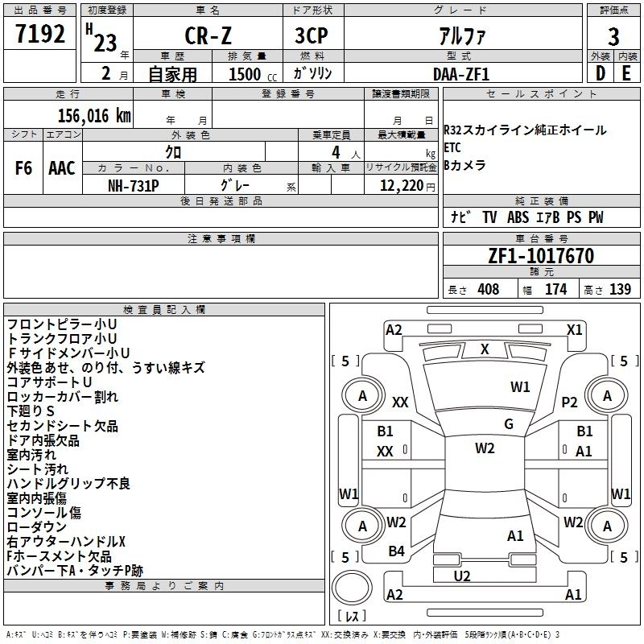The image size is (644, 644).
Task: Click the B4 damage mark
Action: pos(396,551)
